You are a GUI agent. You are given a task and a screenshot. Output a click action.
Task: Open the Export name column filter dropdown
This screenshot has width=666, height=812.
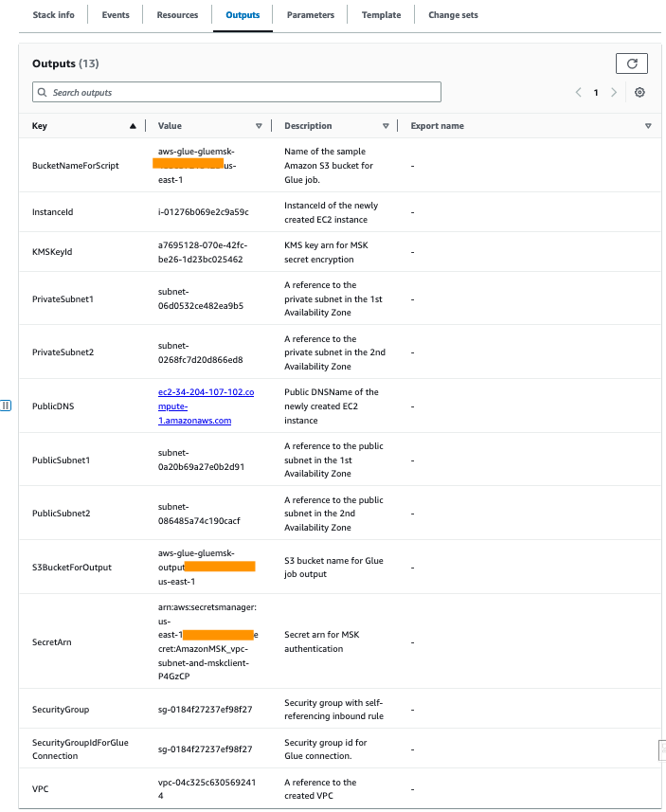(648, 125)
